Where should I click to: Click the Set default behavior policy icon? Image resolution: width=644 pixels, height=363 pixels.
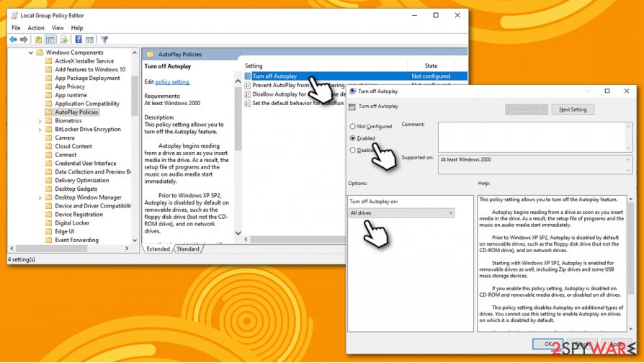[x=247, y=103]
